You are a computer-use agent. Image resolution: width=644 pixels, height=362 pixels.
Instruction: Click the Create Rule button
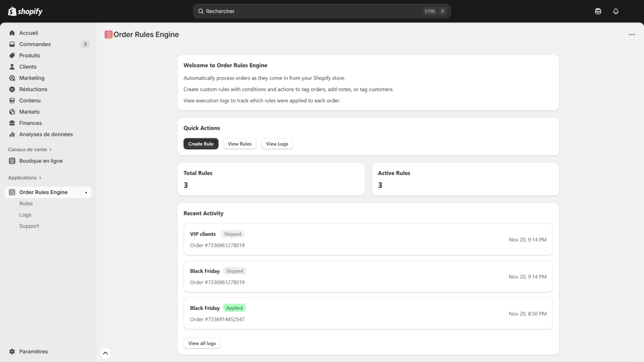[201, 144]
